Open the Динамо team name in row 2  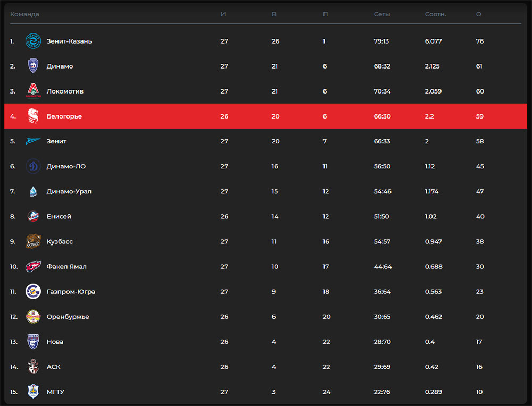[60, 66]
